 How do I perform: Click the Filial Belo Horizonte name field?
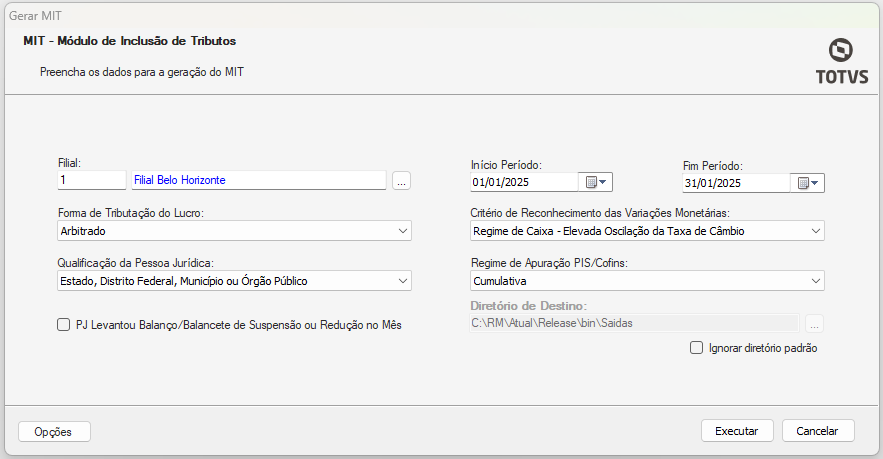(258, 180)
